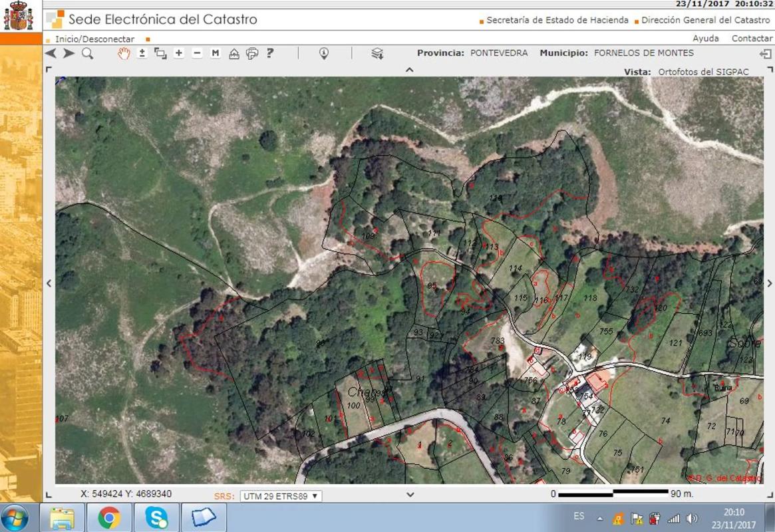Image resolution: width=775 pixels, height=532 pixels.
Task: Pan the map right with edge arrow
Action: (x=770, y=283)
